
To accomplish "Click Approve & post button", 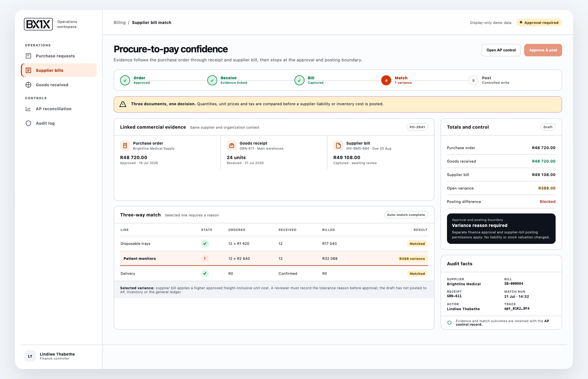I will coord(543,50).
